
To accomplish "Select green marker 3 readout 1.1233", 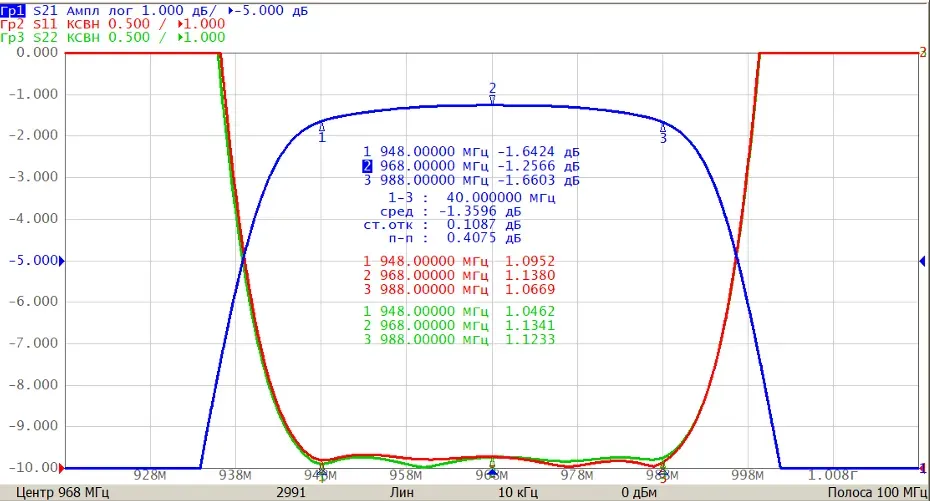I will click(x=459, y=340).
